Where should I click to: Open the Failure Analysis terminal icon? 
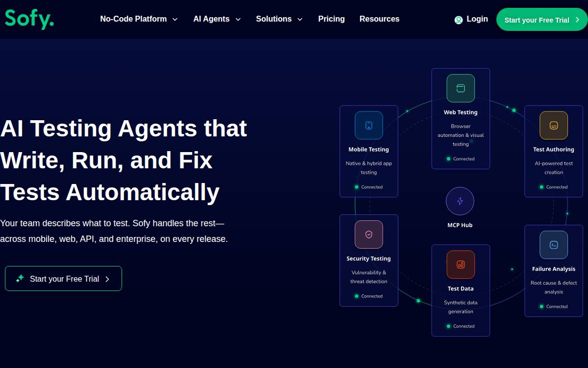coord(554,245)
